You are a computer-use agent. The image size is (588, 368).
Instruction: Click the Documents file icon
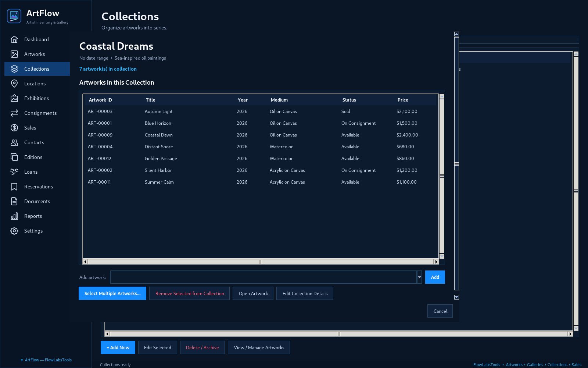point(14,201)
